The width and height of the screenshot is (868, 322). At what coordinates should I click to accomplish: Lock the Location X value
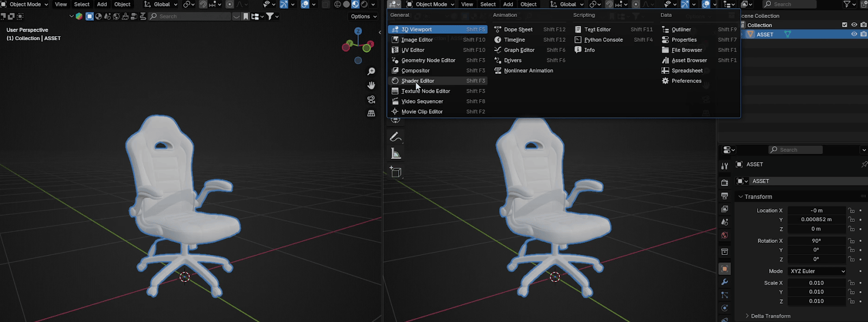[x=851, y=210]
